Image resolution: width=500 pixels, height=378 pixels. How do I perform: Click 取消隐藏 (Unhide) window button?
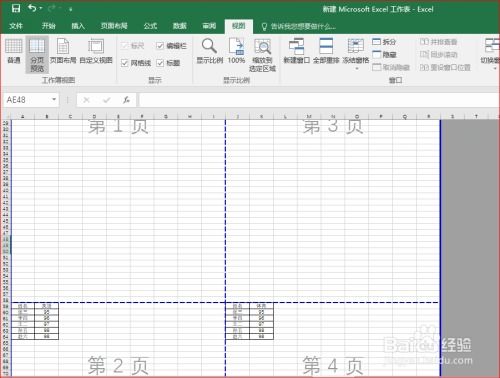(391, 67)
